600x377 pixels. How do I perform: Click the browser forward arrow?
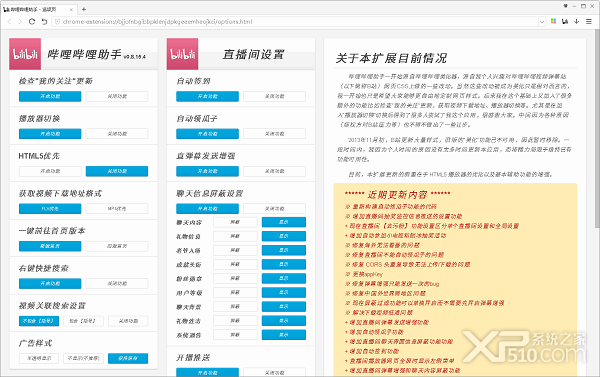tap(20, 22)
